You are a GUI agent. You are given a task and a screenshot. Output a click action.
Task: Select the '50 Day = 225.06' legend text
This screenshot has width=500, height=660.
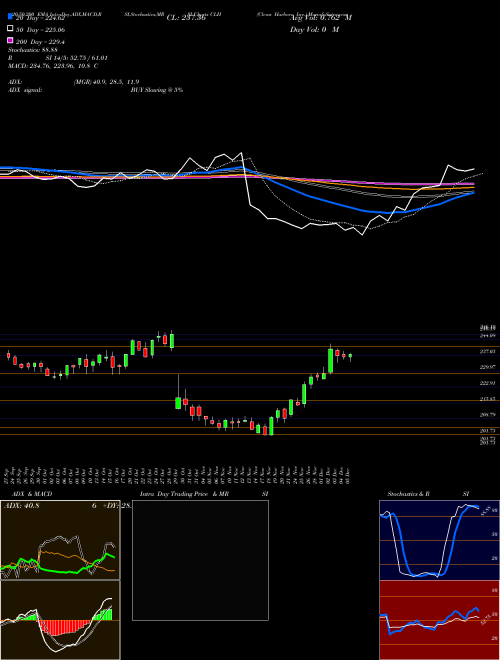tap(40, 30)
